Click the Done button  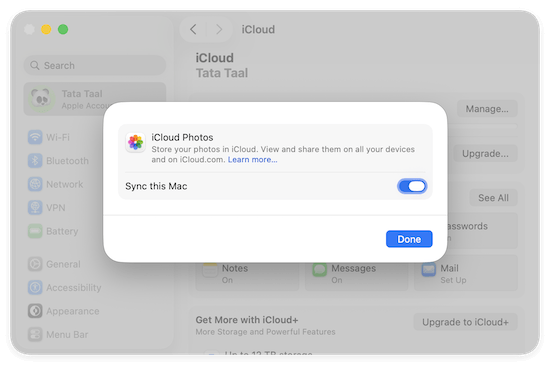(409, 239)
